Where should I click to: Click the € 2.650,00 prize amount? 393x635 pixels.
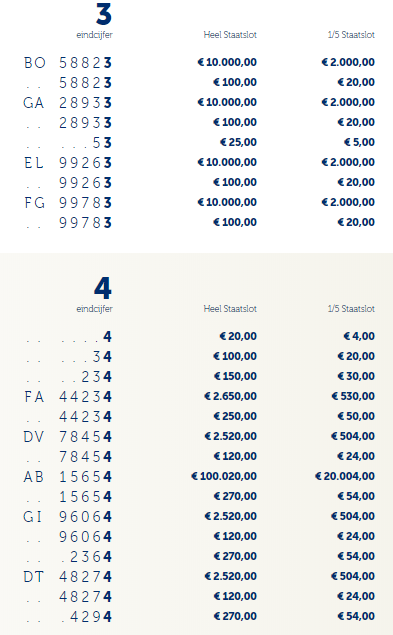(230, 396)
